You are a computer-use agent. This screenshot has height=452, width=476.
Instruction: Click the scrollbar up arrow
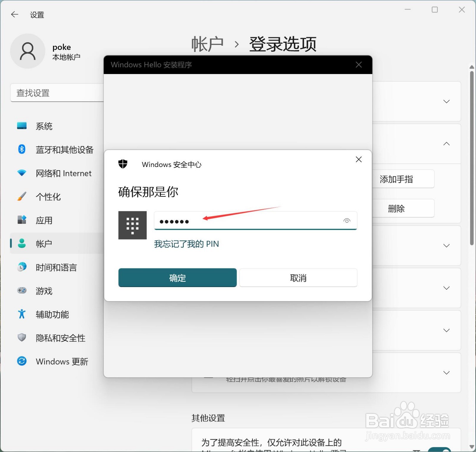pyautogui.click(x=472, y=67)
